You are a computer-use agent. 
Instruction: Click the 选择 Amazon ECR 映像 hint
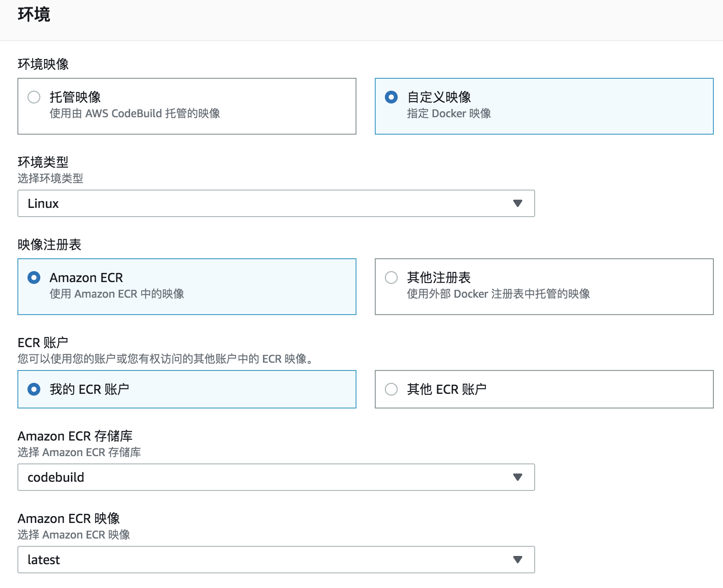click(74, 534)
